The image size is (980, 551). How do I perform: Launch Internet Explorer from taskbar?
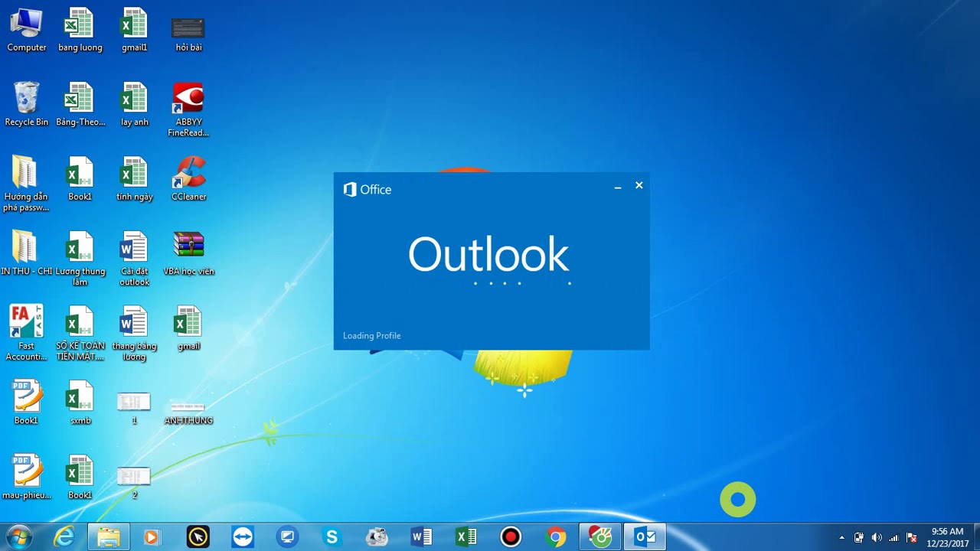pos(64,537)
